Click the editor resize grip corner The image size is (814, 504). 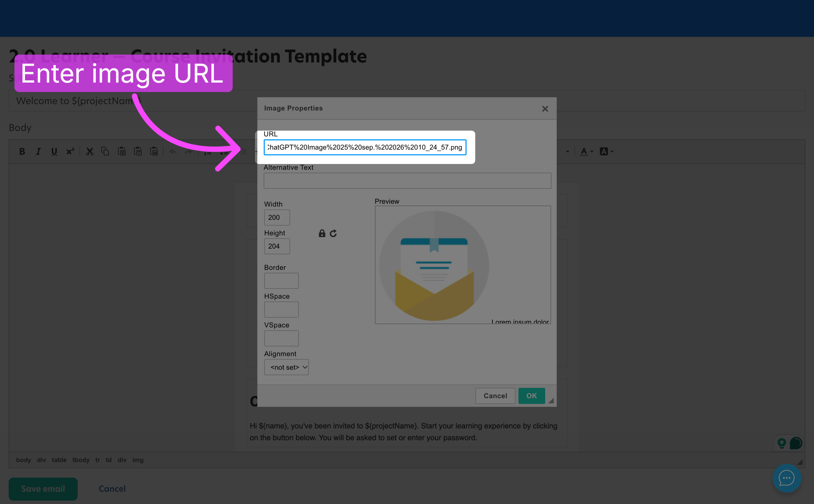coord(800,462)
